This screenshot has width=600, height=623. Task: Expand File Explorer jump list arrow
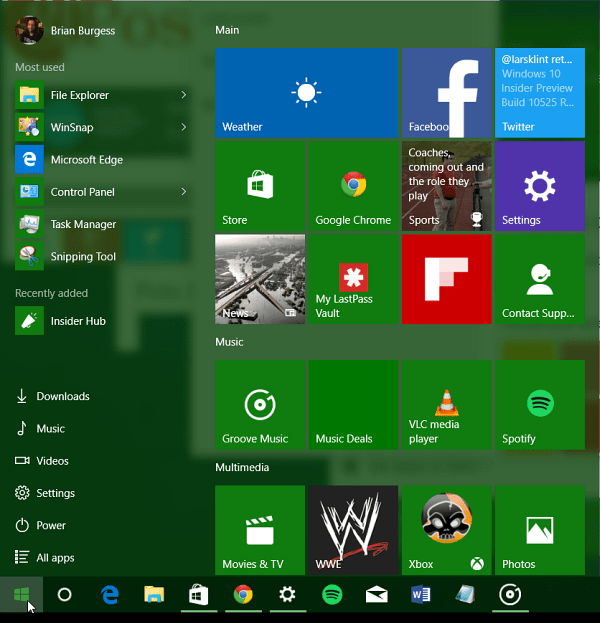[x=183, y=95]
